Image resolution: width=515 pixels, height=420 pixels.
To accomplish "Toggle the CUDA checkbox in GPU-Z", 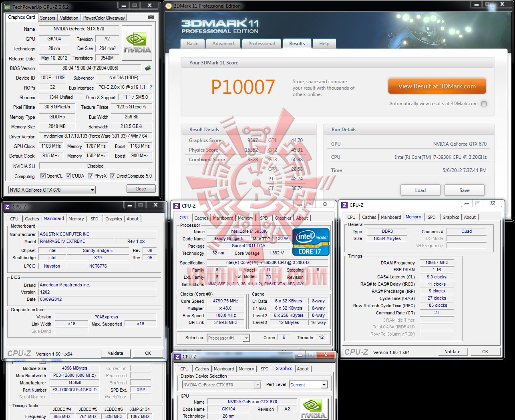I will (x=68, y=176).
